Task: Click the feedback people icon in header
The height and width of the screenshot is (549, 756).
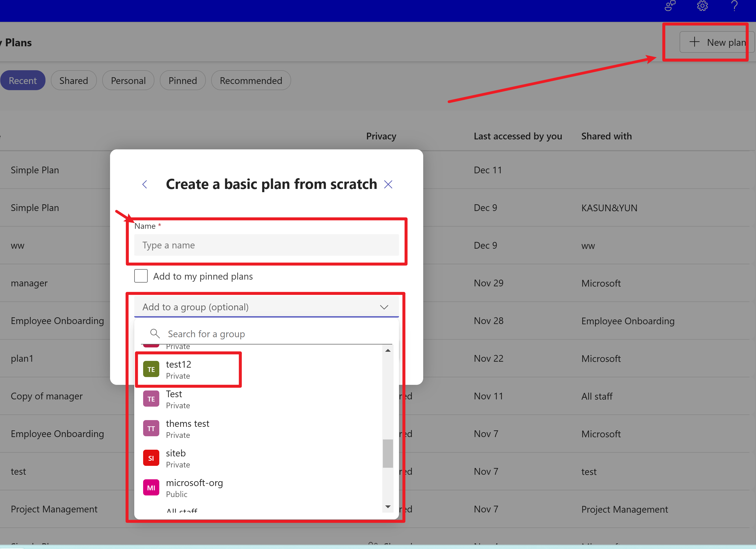Action: click(x=670, y=6)
